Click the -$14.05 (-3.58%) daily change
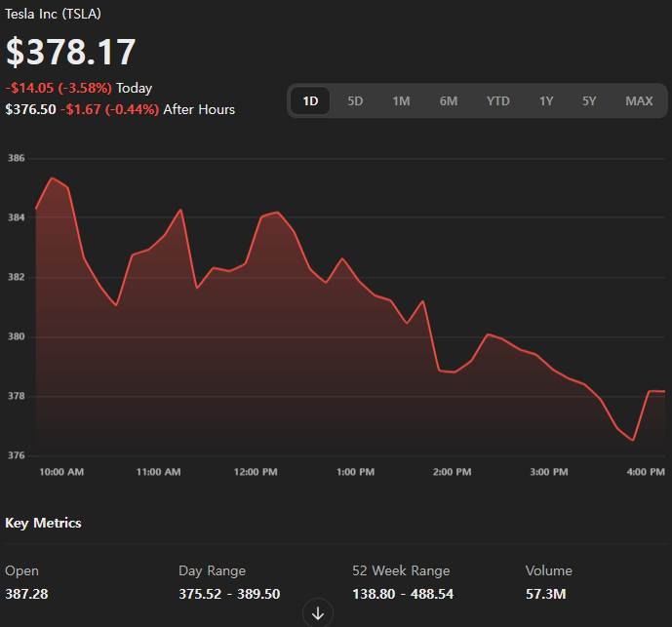The image size is (672, 627). (x=59, y=88)
